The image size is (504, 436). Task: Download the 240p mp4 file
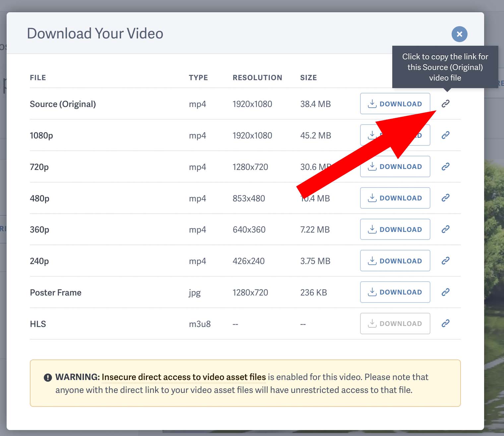(395, 260)
